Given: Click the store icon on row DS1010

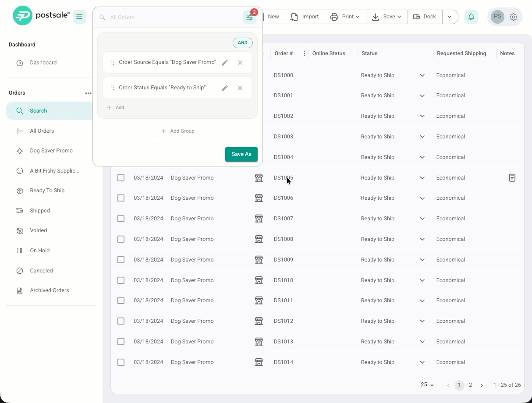Looking at the screenshot, I should coord(259,280).
